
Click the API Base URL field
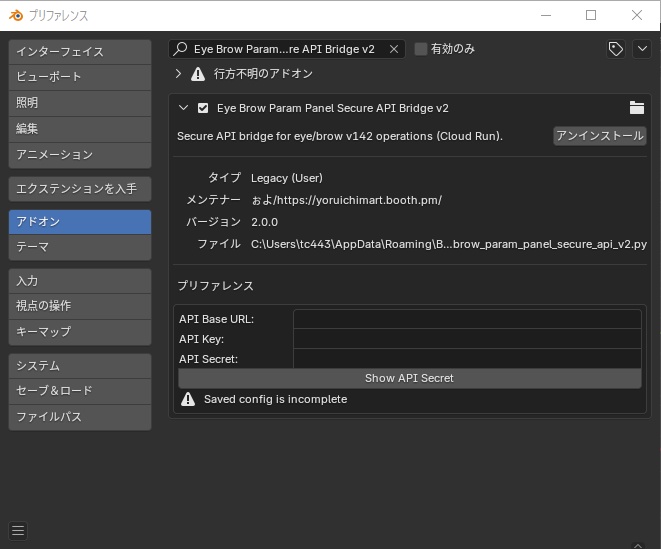click(467, 319)
